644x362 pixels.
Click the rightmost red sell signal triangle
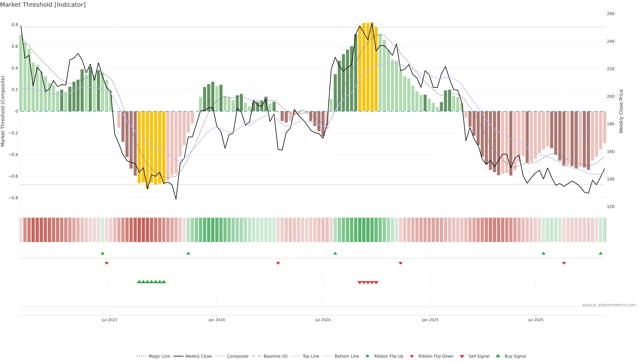[x=376, y=283]
